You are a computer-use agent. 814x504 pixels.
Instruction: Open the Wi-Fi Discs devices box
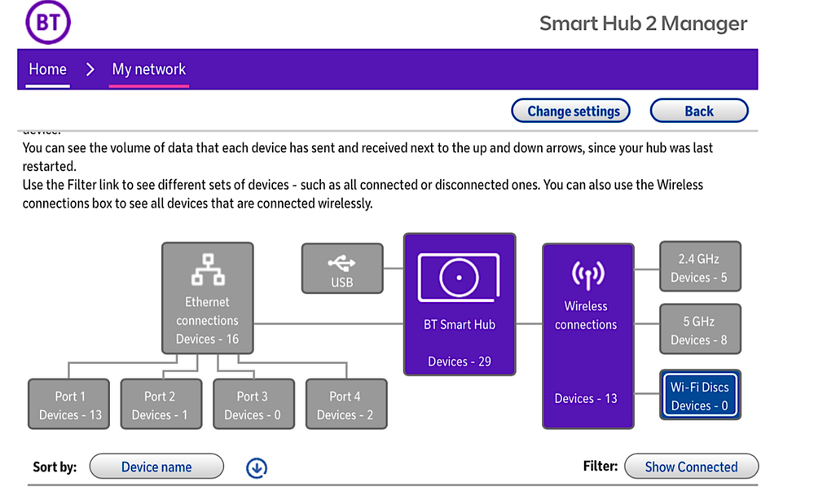(x=699, y=396)
